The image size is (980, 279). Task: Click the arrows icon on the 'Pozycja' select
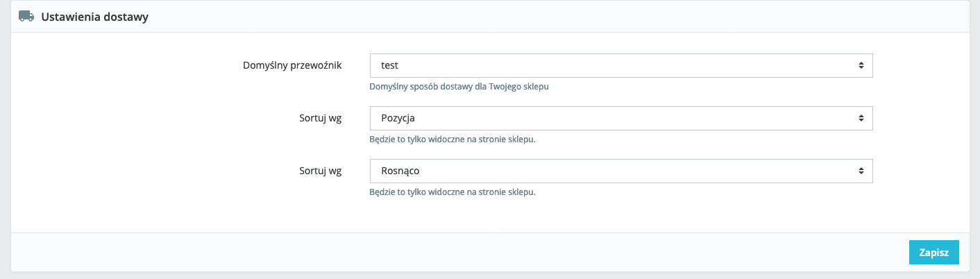pyautogui.click(x=861, y=118)
